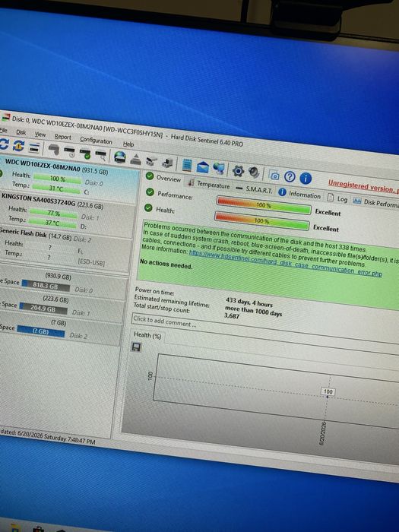This screenshot has width=399, height=532.
Task: Click the Kingston Temp 37 °C bar
Action: (x=52, y=223)
